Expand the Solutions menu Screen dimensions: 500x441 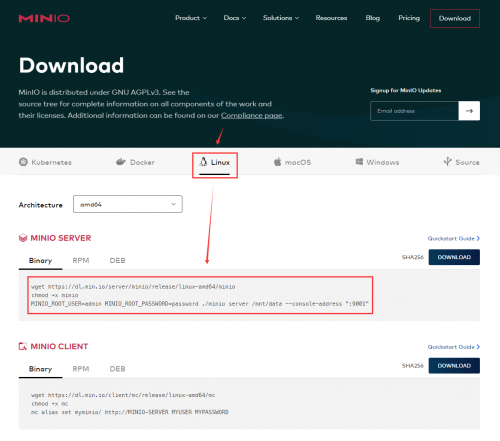point(281,18)
